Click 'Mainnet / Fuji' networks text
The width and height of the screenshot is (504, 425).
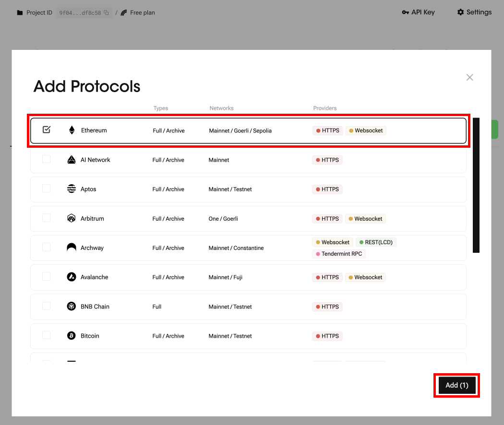pyautogui.click(x=225, y=277)
